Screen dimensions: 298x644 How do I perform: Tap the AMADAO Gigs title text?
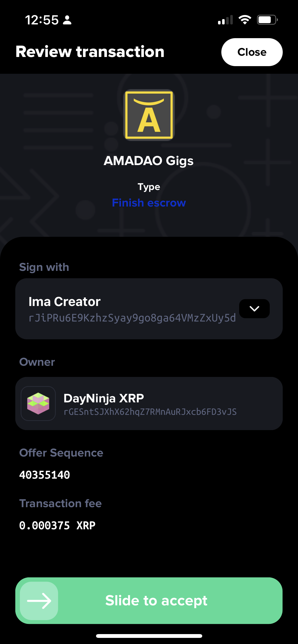[149, 161]
